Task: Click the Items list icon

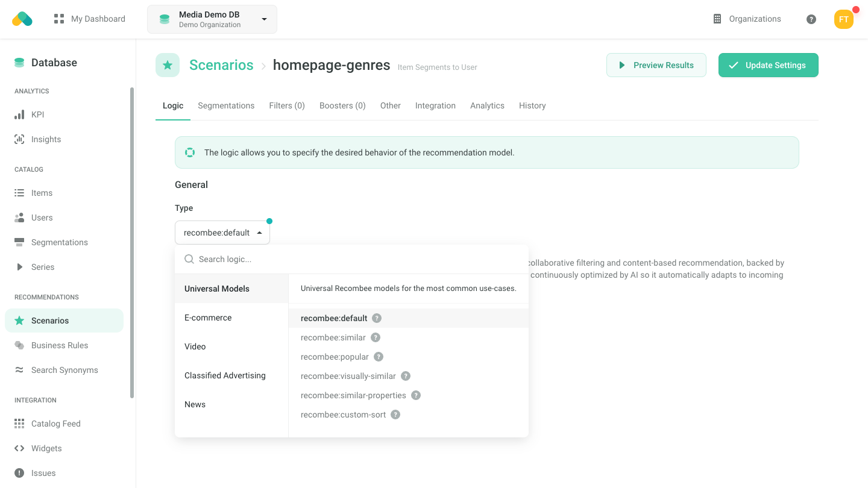Action: tap(19, 193)
